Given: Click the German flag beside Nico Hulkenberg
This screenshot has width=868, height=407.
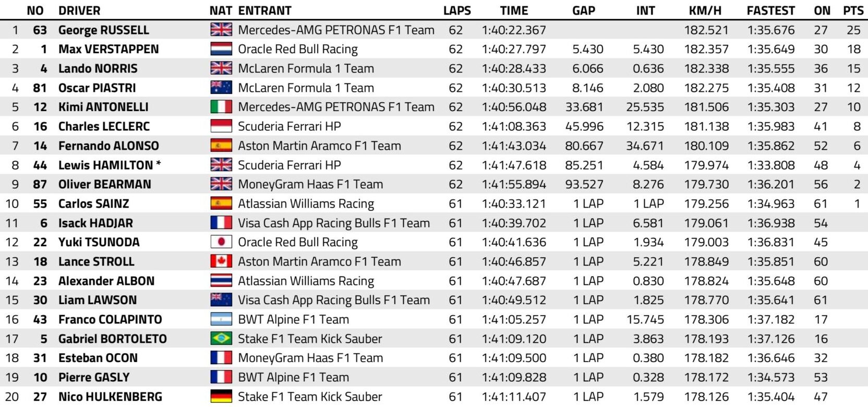Looking at the screenshot, I should pos(221,397).
